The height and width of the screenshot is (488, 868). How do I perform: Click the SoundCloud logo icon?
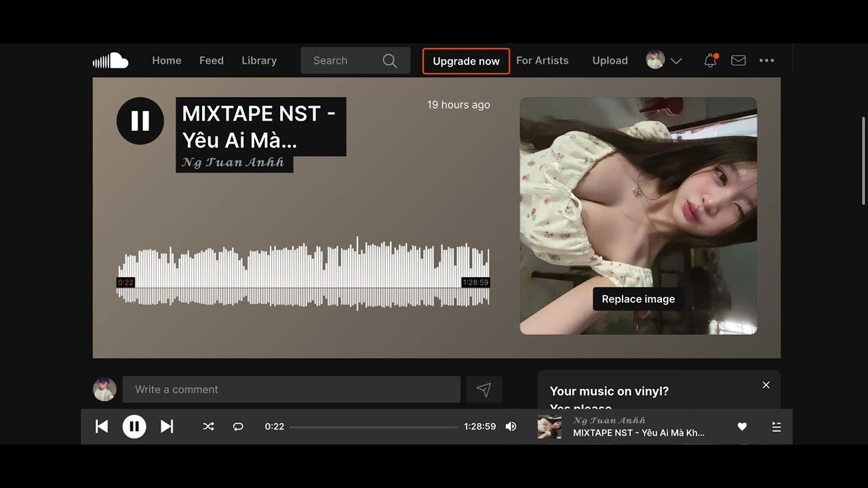click(111, 60)
